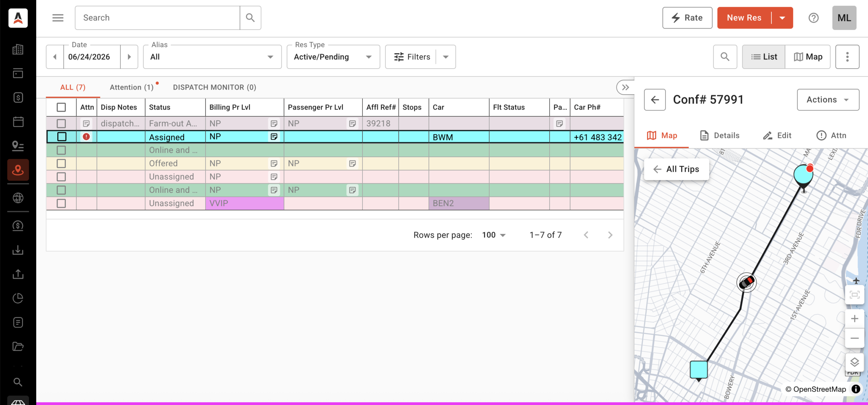This screenshot has width=868, height=405.
Task: Open the map layers icon
Action: pos(854,362)
